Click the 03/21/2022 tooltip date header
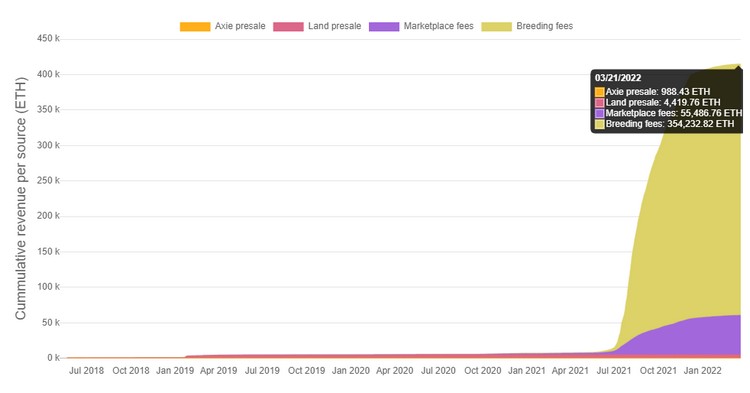This screenshot has width=750, height=393. (x=618, y=78)
